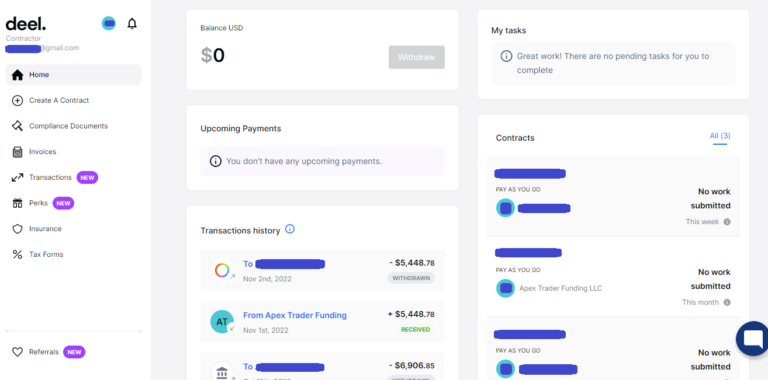The width and height of the screenshot is (768, 380).
Task: Click the Nov 1st, 2022 date
Action: coord(265,330)
